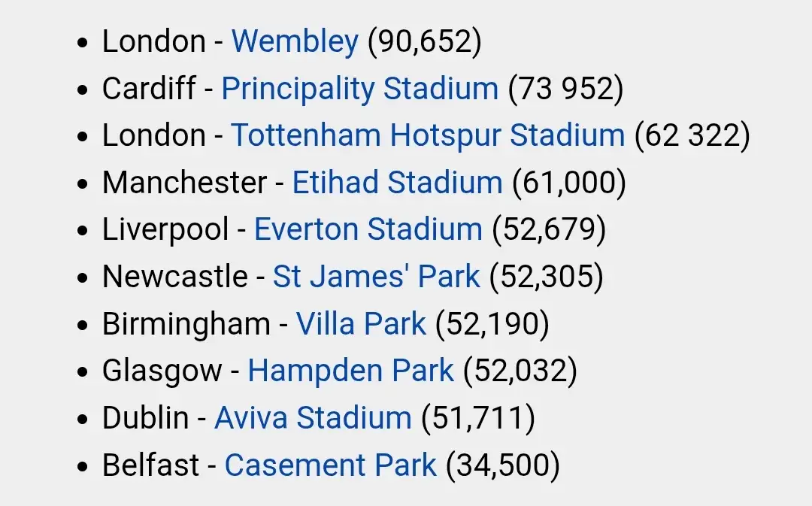Click the St James' Park link
This screenshot has width=812, height=506.
pos(377,277)
